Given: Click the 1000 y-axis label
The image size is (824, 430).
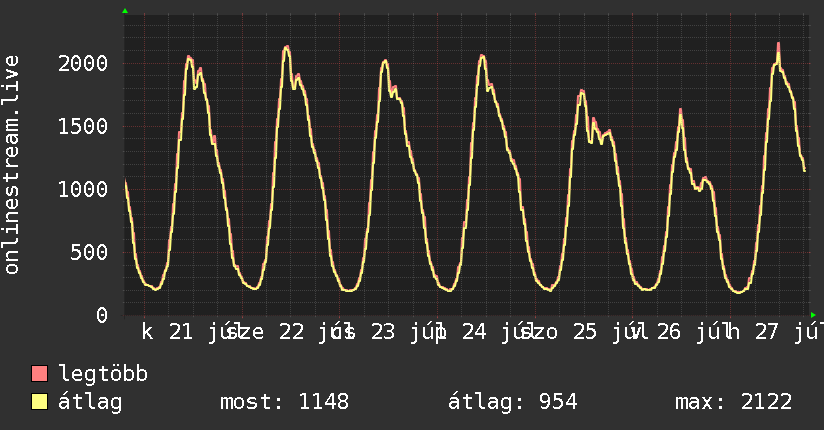Looking at the screenshot, I should [83, 190].
